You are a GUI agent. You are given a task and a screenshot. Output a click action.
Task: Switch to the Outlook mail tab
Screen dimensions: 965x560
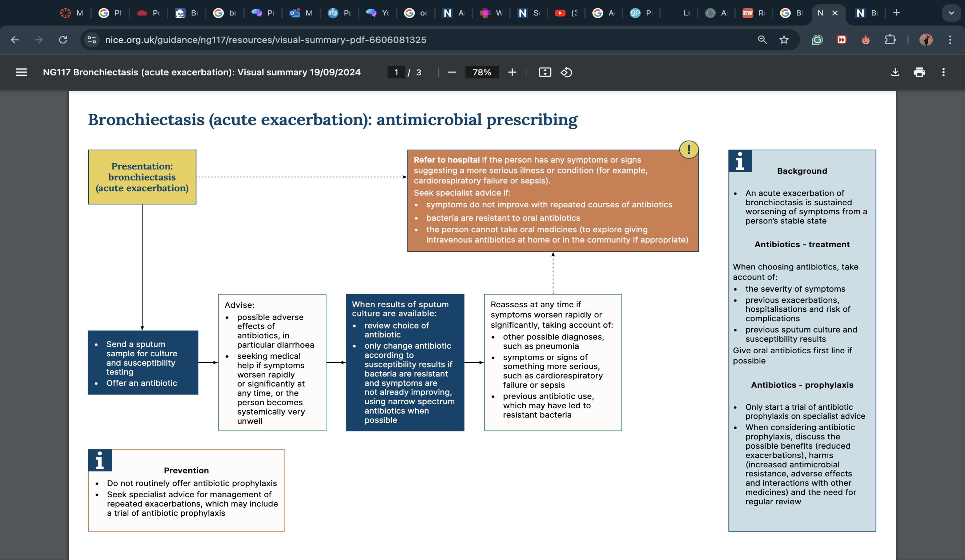coord(301,13)
